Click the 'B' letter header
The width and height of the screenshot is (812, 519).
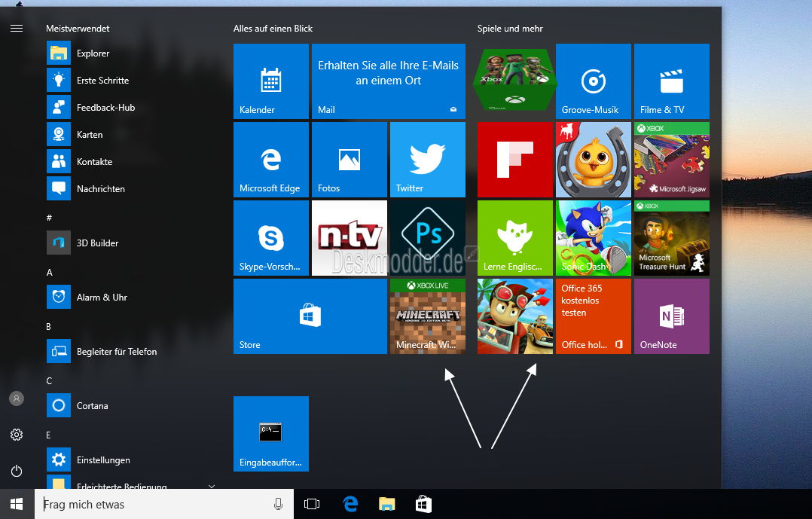[49, 326]
